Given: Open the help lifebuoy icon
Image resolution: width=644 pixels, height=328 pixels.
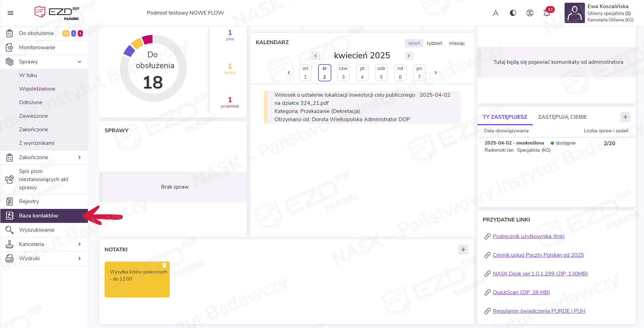Looking at the screenshot, I should pos(530,13).
